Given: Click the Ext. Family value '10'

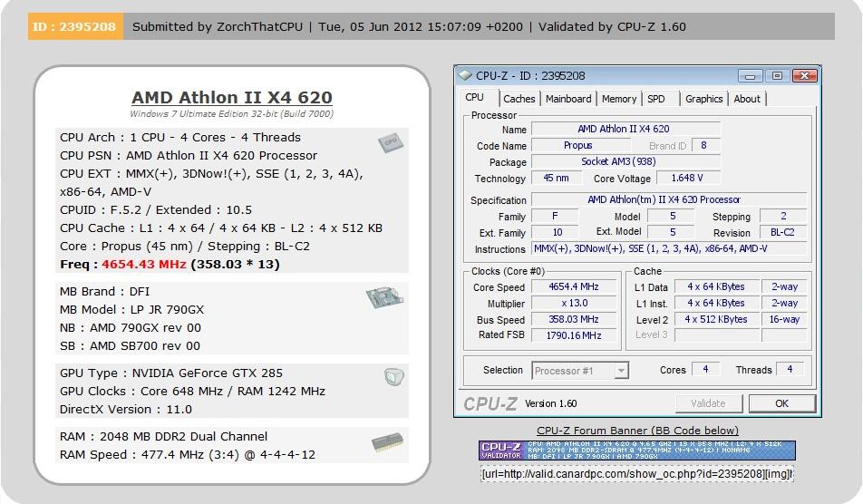Looking at the screenshot, I should (x=555, y=232).
